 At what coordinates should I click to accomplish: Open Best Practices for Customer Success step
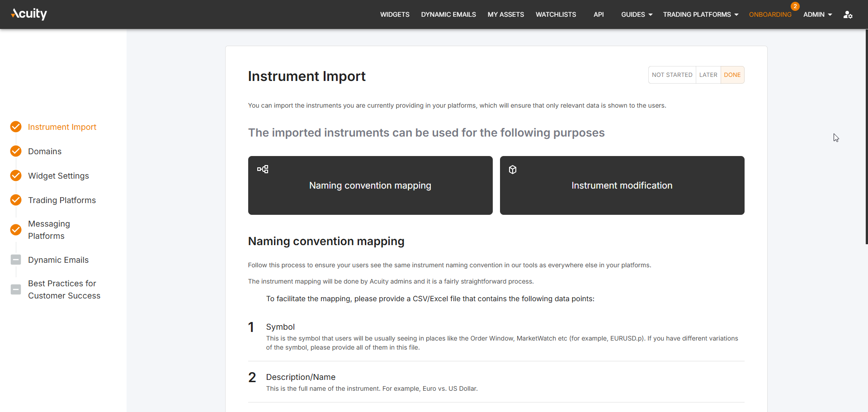point(64,289)
